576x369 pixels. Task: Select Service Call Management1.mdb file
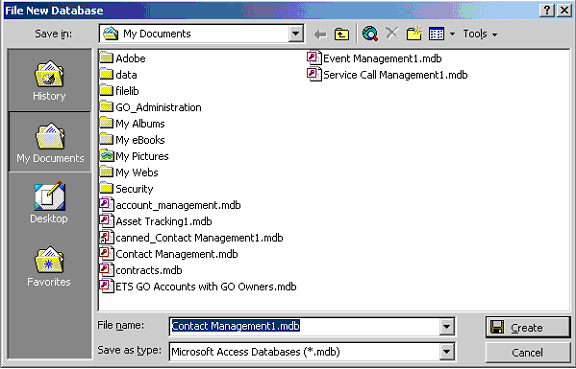pos(387,75)
